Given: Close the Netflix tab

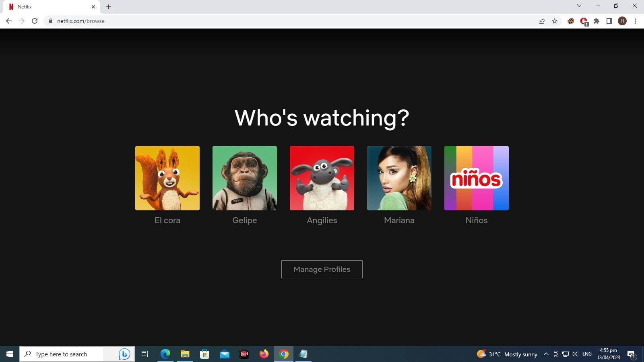Looking at the screenshot, I should pos(93,7).
